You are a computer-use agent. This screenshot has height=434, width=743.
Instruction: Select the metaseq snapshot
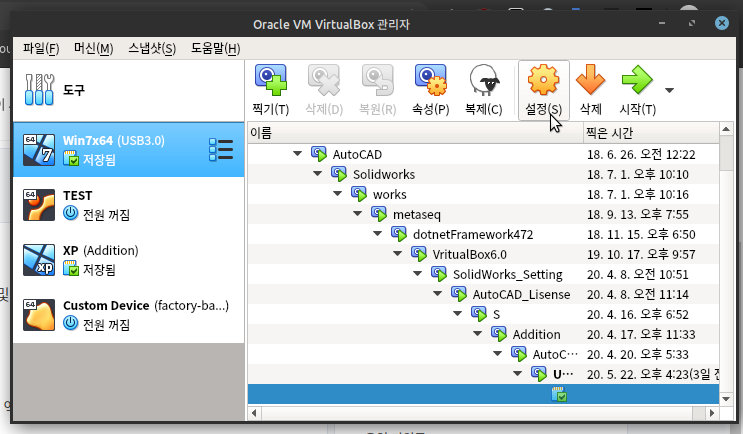417,215
